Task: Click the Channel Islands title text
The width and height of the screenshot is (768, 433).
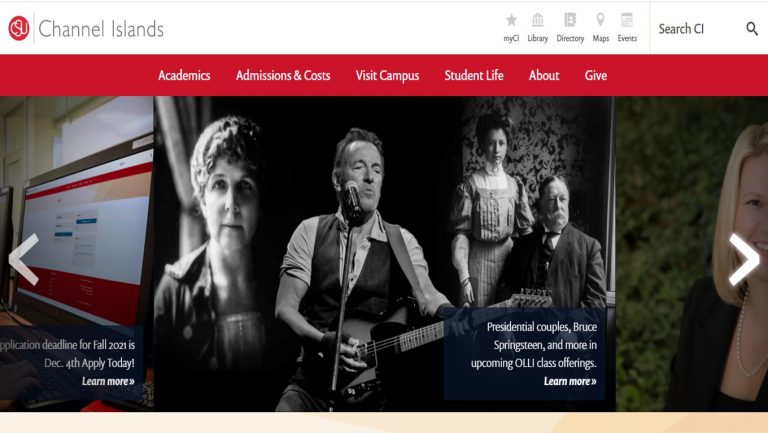Action: (101, 29)
